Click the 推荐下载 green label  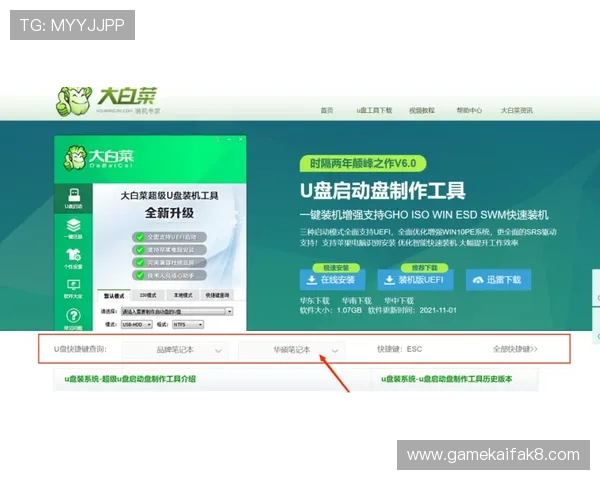pos(424,268)
